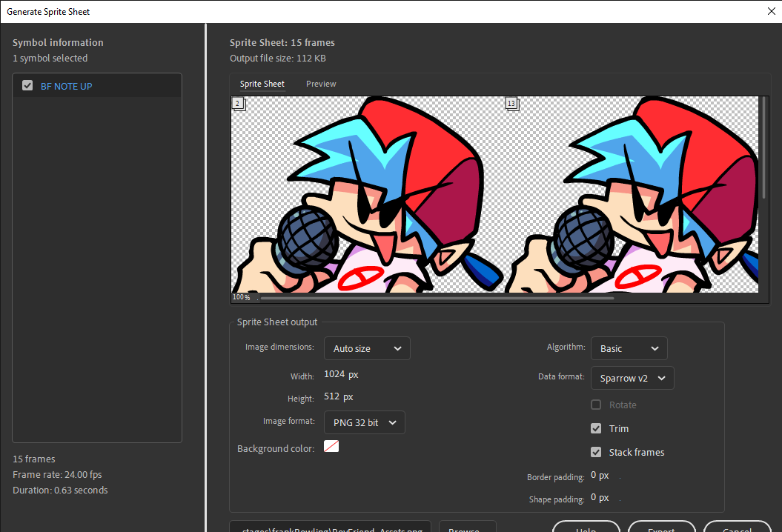Click the Cancel button

tap(737, 527)
